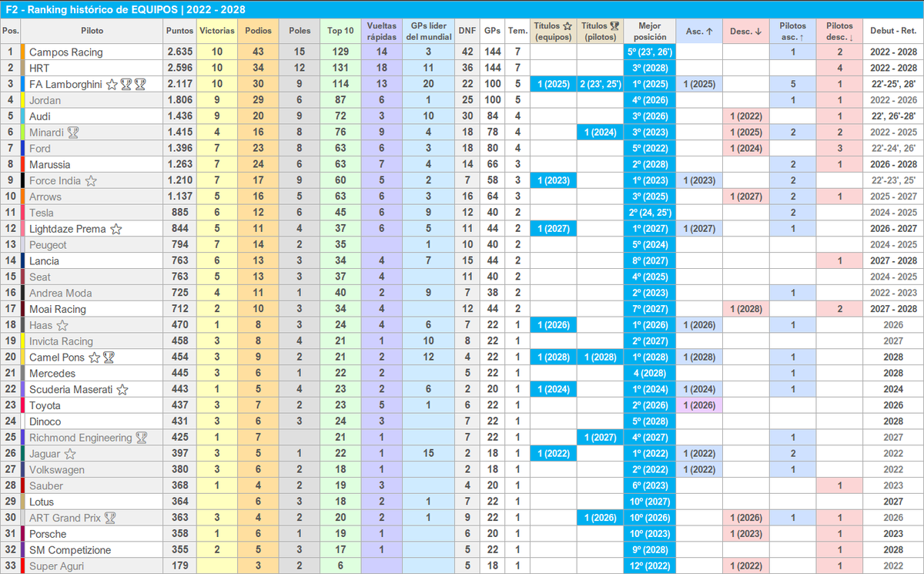Select the 'Top 10' column header
Screen dimensions: 924x574
(340, 32)
